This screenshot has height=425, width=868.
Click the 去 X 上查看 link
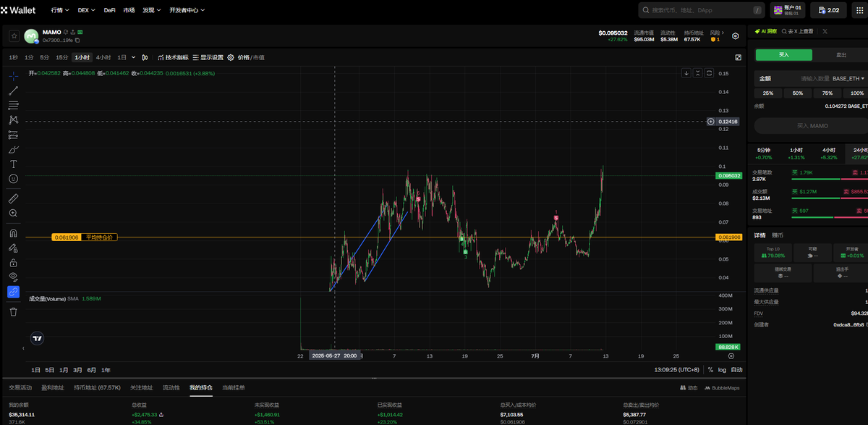(x=797, y=32)
